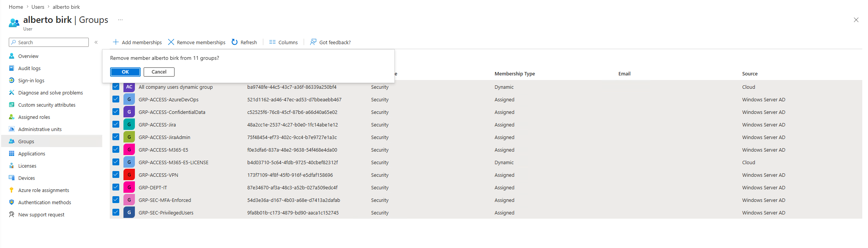Click the New support request icon
The width and height of the screenshot is (868, 248).
(x=11, y=214)
